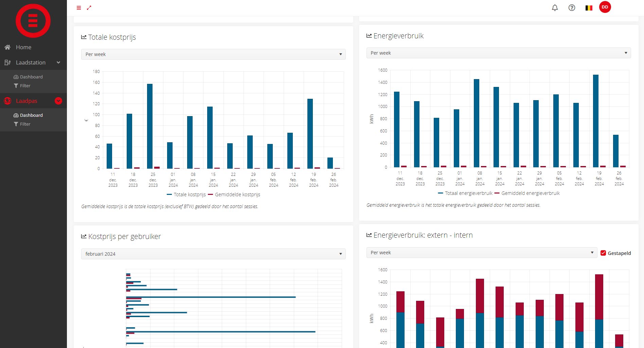The height and width of the screenshot is (348, 644).
Task: Click the Belgian flag language selector
Action: tap(589, 8)
